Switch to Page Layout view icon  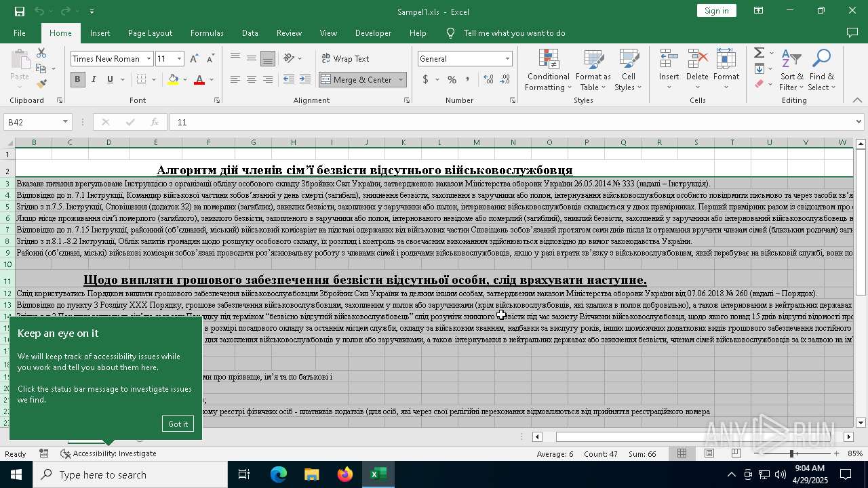click(x=709, y=453)
